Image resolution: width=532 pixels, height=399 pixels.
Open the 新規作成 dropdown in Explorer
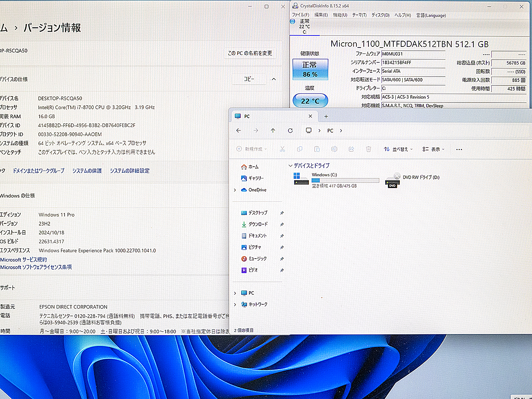[x=251, y=149]
